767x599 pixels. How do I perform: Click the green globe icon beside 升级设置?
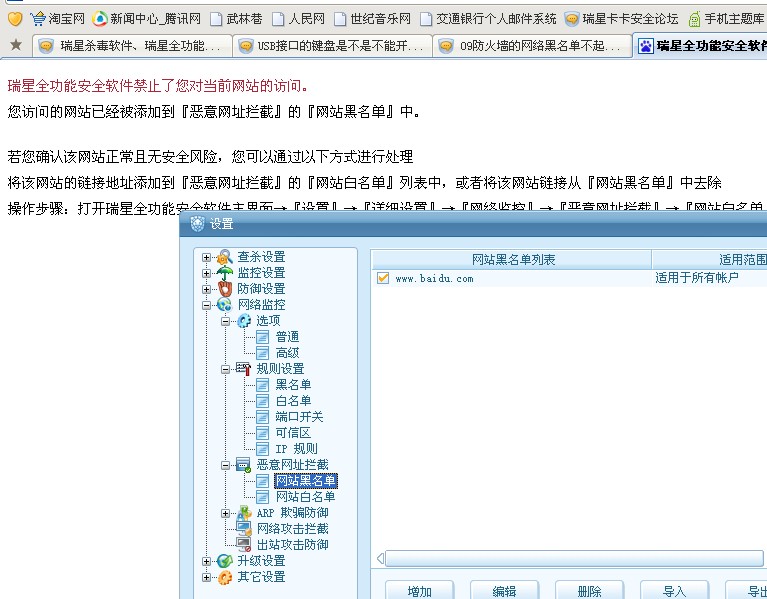coord(225,561)
